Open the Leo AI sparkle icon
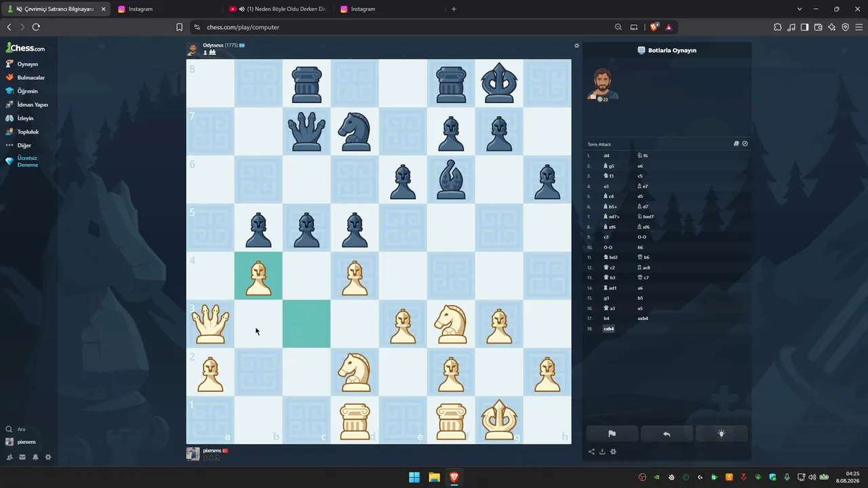Viewport: 868px width, 488px height. tap(832, 27)
